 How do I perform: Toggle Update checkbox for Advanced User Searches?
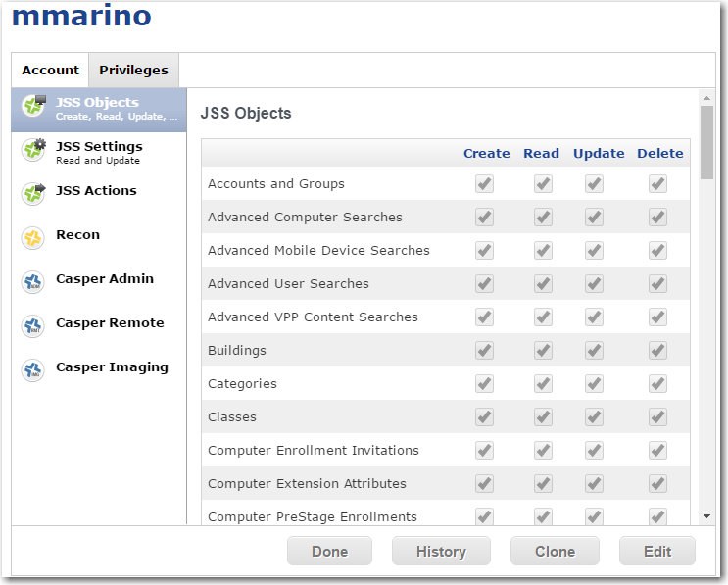(x=595, y=283)
